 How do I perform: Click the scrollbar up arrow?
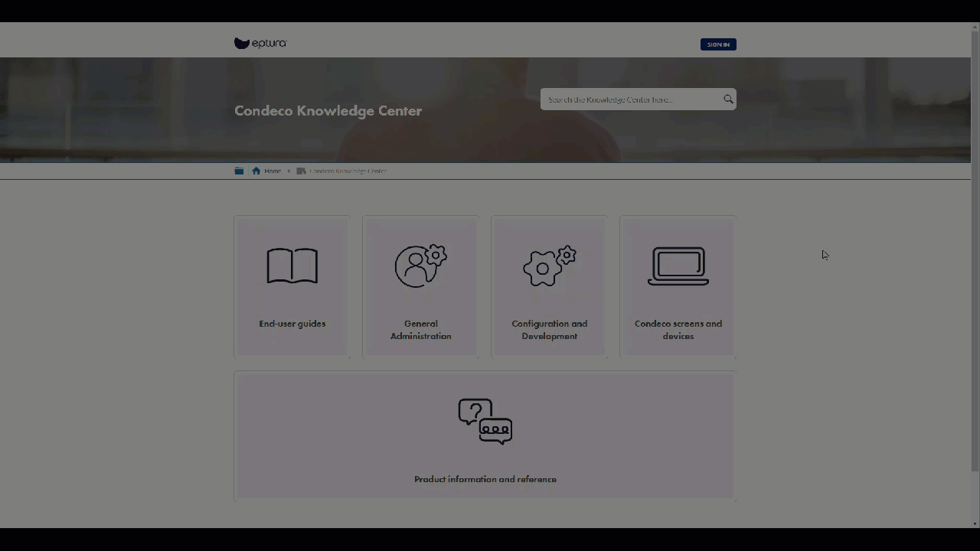pos(975,27)
